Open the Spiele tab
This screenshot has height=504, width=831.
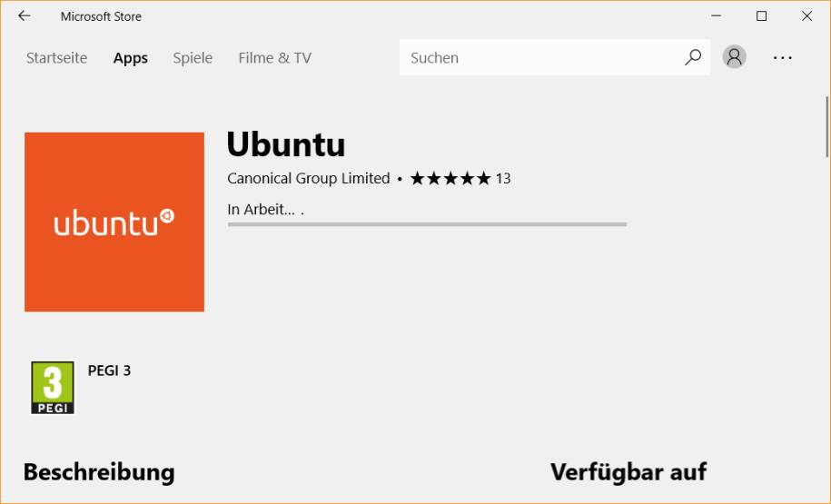coord(193,58)
